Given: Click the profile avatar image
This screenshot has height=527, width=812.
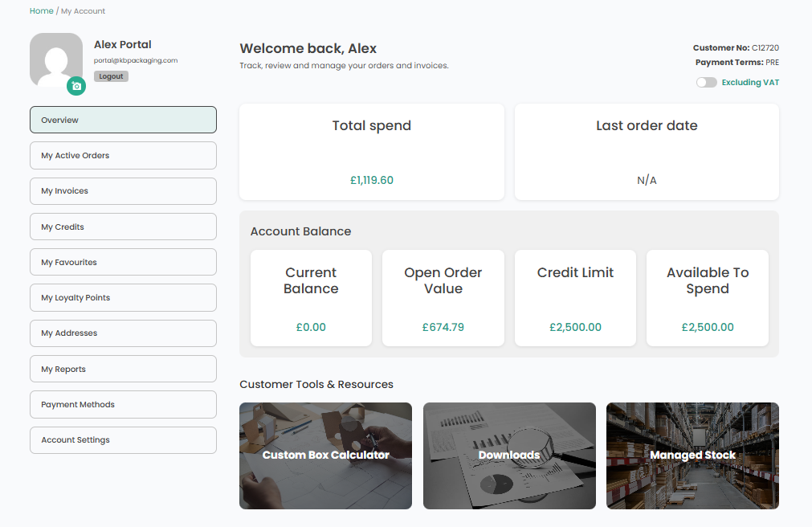Looking at the screenshot, I should click(55, 59).
